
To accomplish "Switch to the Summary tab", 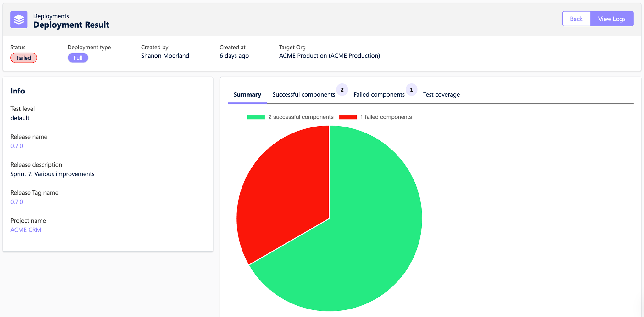I will click(x=247, y=94).
